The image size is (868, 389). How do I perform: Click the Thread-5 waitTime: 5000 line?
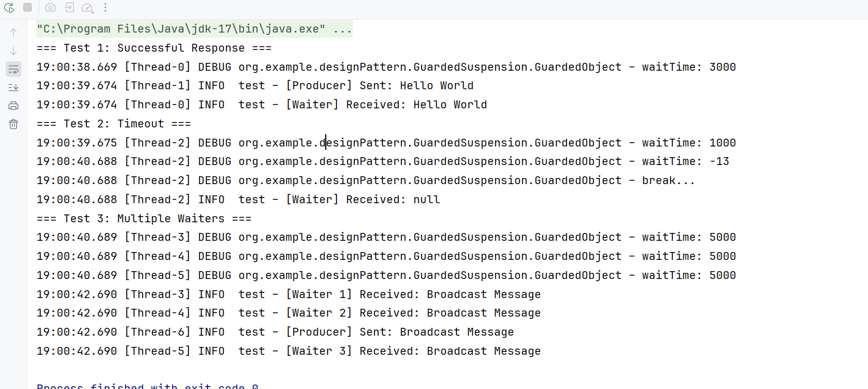coord(386,275)
